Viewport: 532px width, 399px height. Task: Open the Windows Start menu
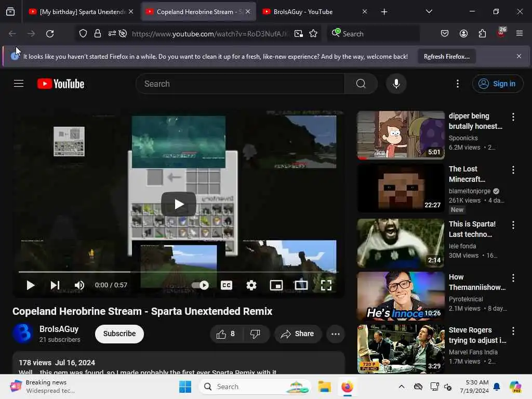(x=185, y=387)
